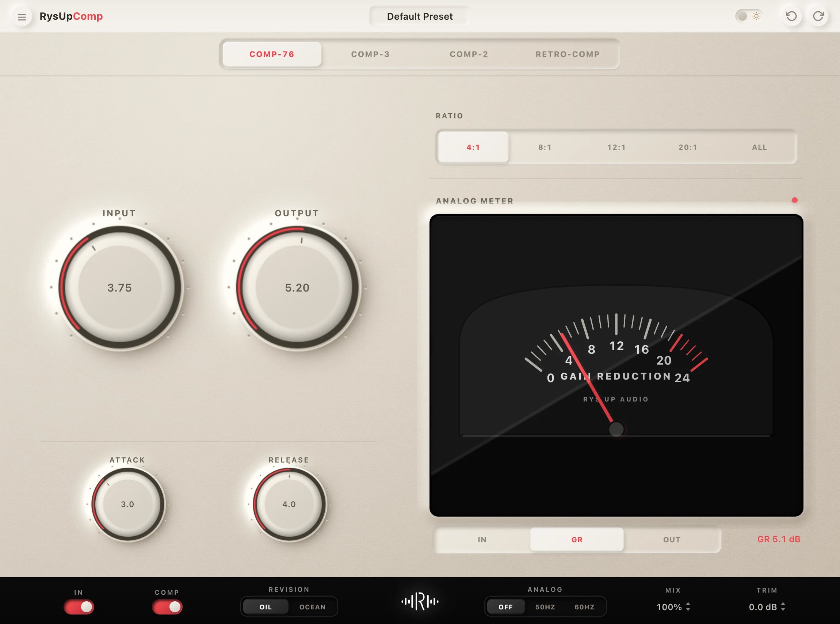Click the RysUpComp title text
Image resolution: width=840 pixels, height=624 pixels.
click(x=71, y=16)
